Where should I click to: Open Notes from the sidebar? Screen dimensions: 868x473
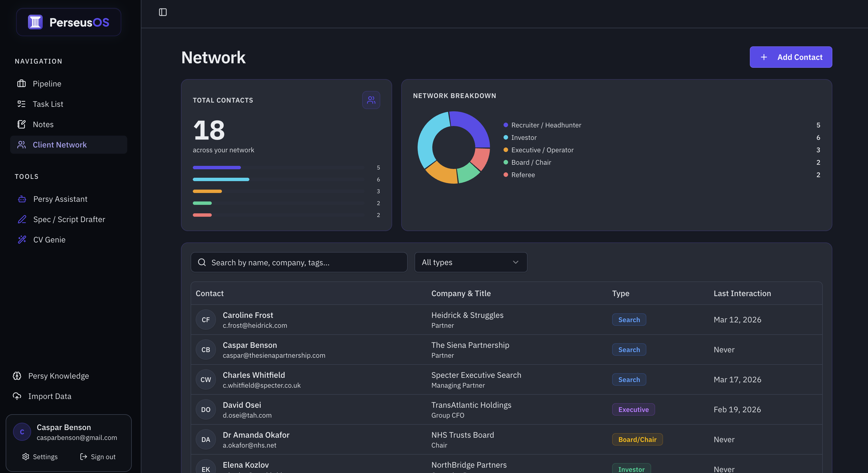pos(69,124)
